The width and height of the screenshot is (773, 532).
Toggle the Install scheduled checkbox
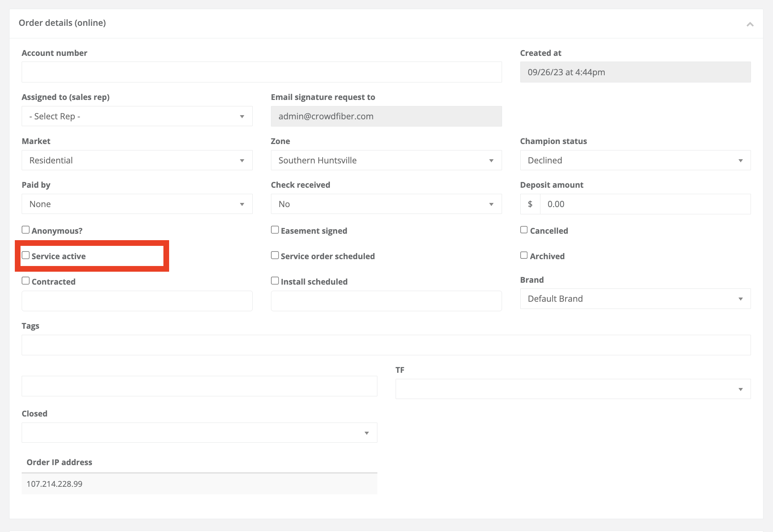[x=275, y=281]
